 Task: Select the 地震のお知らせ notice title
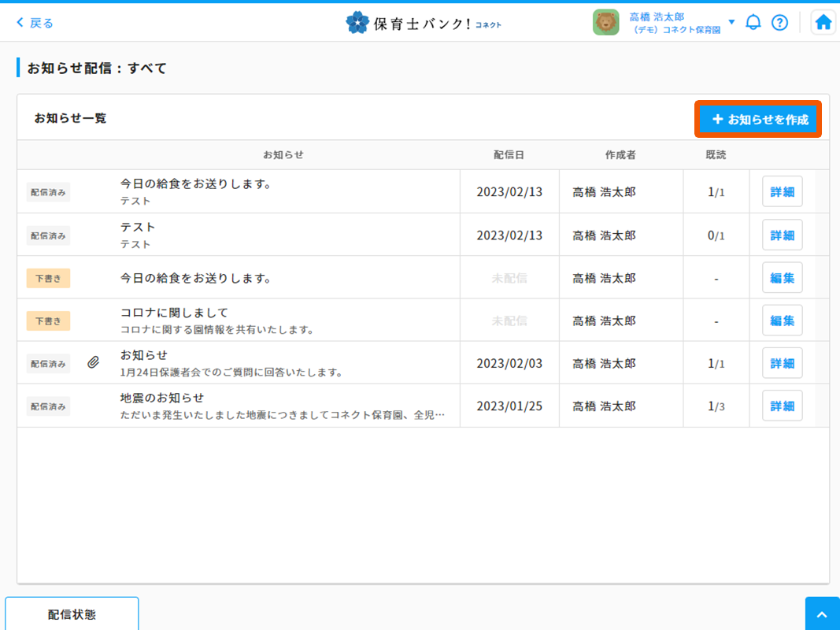tap(162, 398)
